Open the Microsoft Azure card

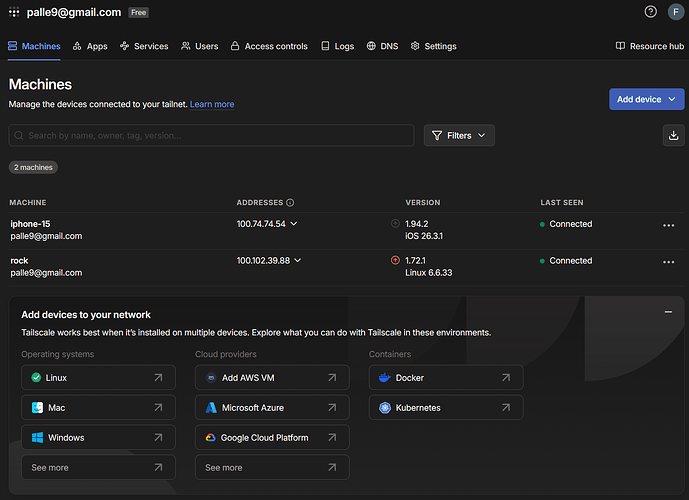pyautogui.click(x=272, y=408)
